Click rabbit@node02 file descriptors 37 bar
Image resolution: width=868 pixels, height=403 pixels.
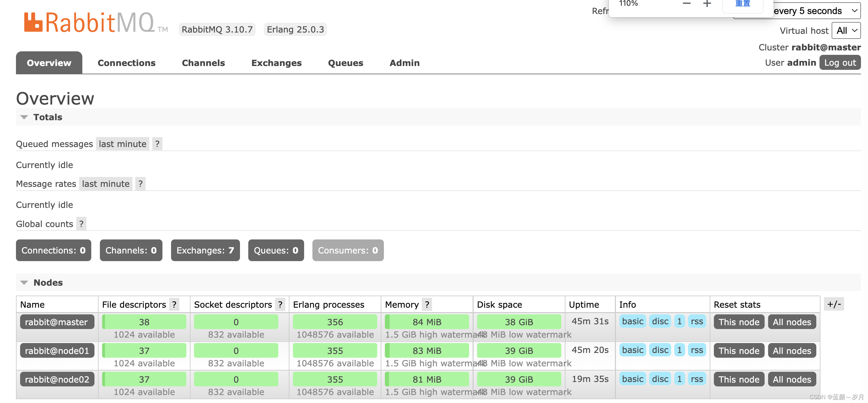144,379
